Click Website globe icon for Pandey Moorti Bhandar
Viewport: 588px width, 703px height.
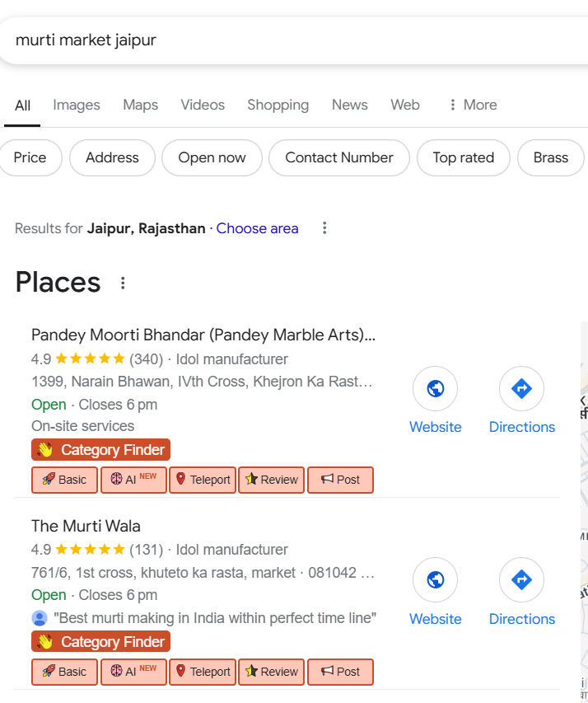[435, 389]
